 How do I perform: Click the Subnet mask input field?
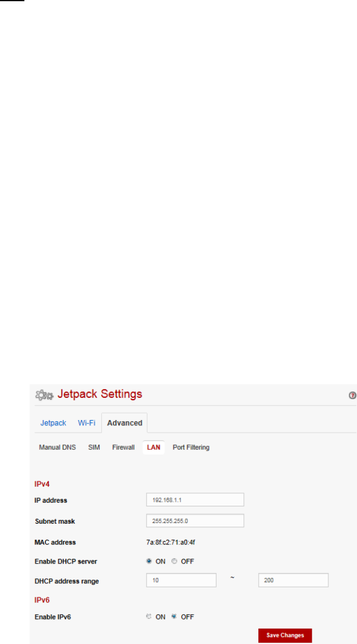[195, 521]
